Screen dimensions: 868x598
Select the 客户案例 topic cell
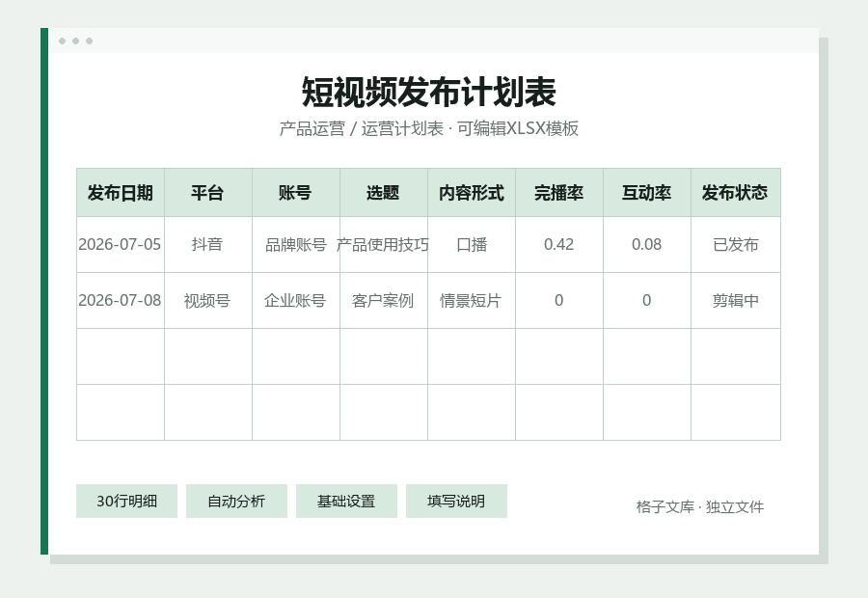pos(384,300)
